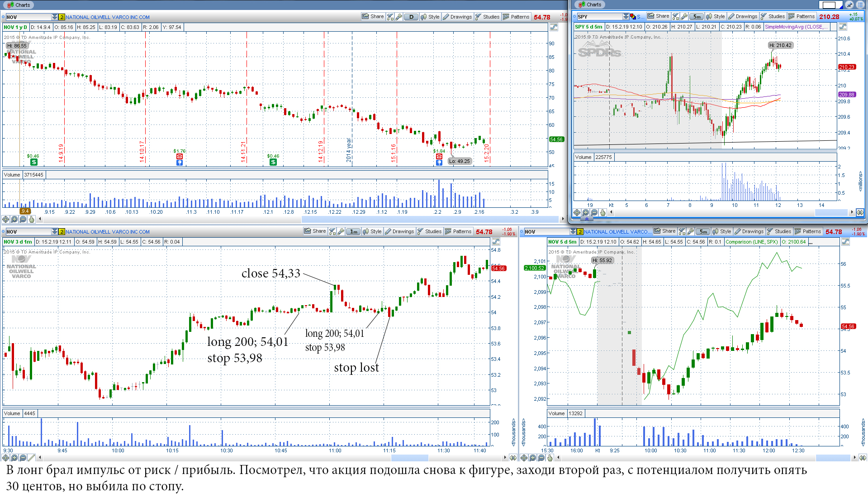Expand symbol dropdown in bottom-right NOV chart
This screenshot has height=503, width=868.
click(573, 232)
